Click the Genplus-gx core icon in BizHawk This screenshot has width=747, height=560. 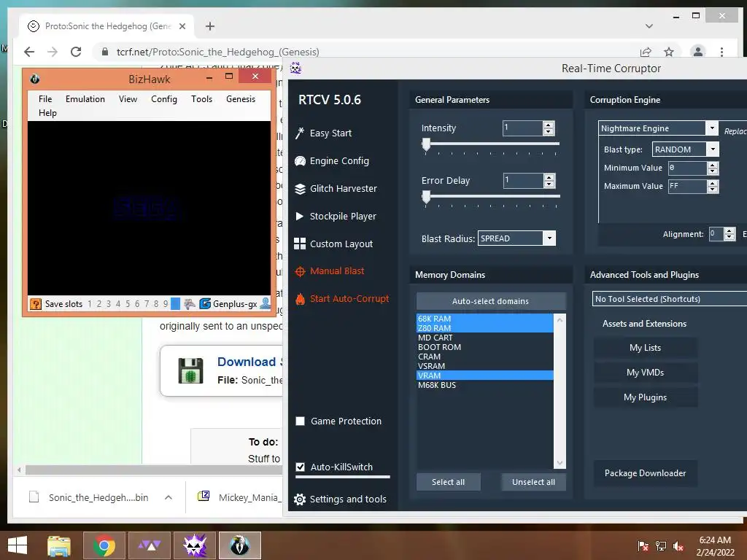point(205,304)
